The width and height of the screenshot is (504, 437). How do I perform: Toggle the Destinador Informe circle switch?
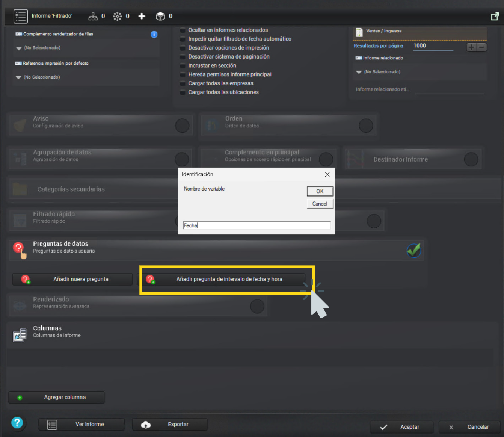click(x=471, y=159)
